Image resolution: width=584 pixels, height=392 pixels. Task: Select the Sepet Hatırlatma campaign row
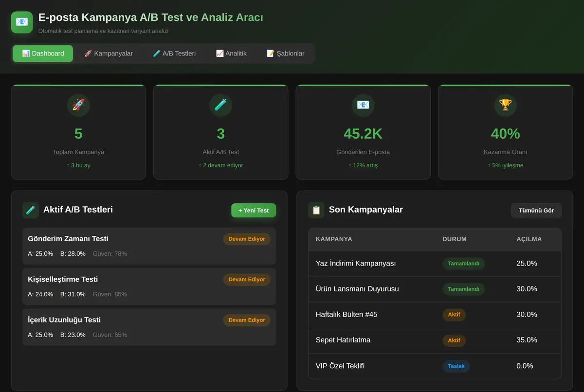435,340
